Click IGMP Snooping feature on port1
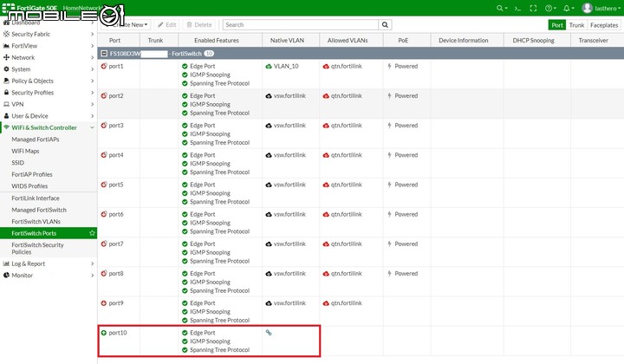This screenshot has width=624, height=364. (210, 75)
